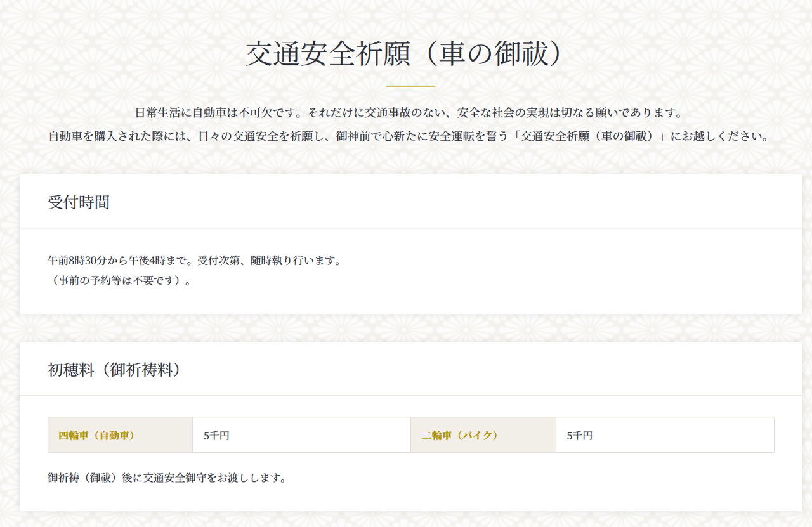Click the note （事前の予約等は不要です）
The height and width of the screenshot is (527, 812).
[x=119, y=281]
